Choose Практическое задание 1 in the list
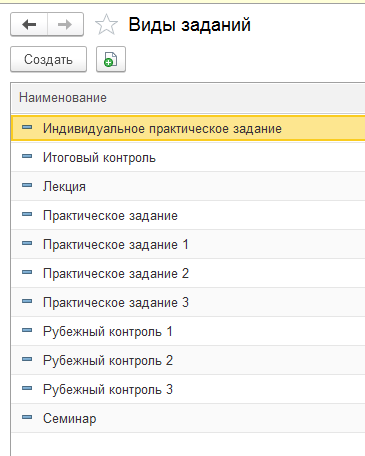The height and width of the screenshot is (456, 365). [x=188, y=244]
